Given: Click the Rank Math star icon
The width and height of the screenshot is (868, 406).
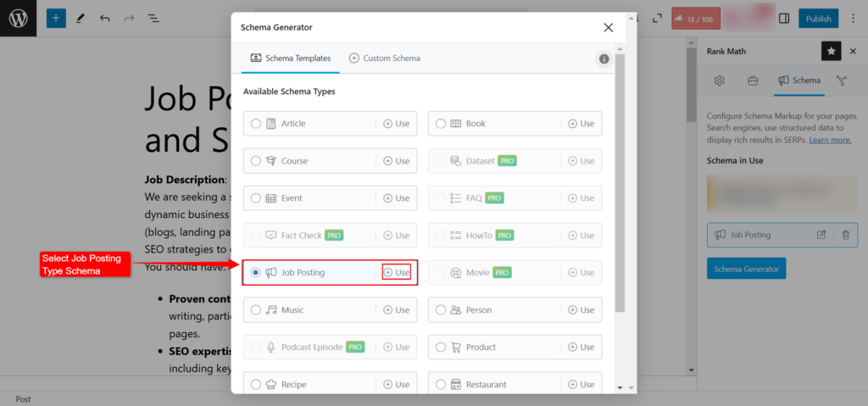Looking at the screenshot, I should click(831, 51).
